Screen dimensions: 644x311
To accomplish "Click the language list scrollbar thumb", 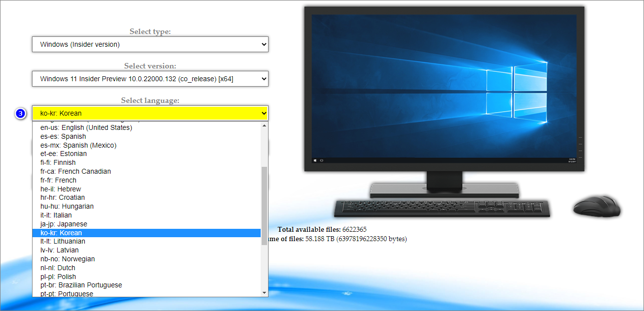I will click(x=264, y=206).
